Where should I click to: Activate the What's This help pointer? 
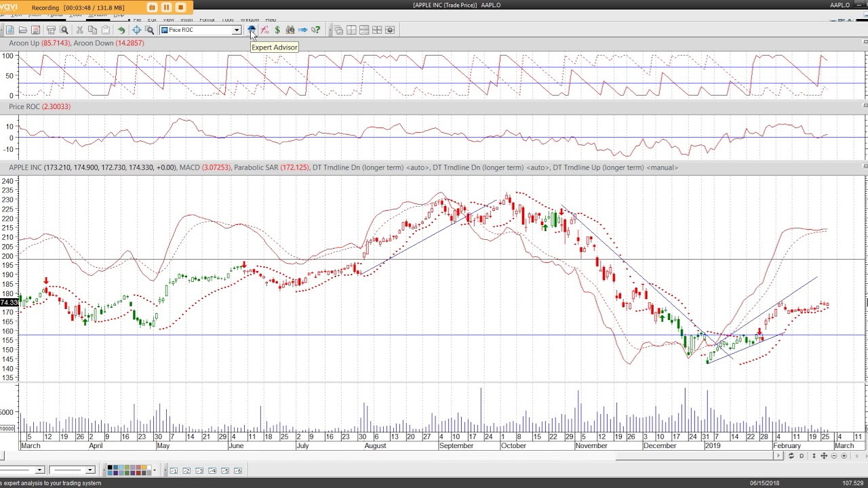click(x=316, y=30)
